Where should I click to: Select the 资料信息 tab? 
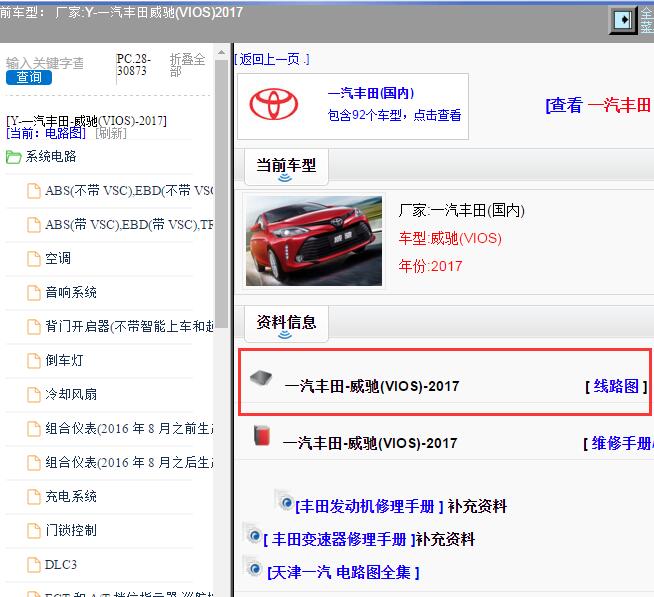(x=286, y=322)
